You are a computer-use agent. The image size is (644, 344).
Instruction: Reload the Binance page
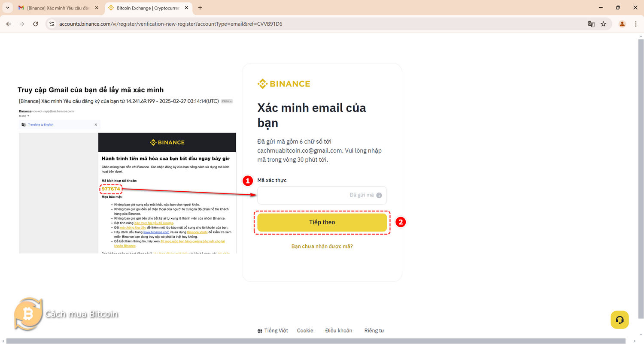36,24
